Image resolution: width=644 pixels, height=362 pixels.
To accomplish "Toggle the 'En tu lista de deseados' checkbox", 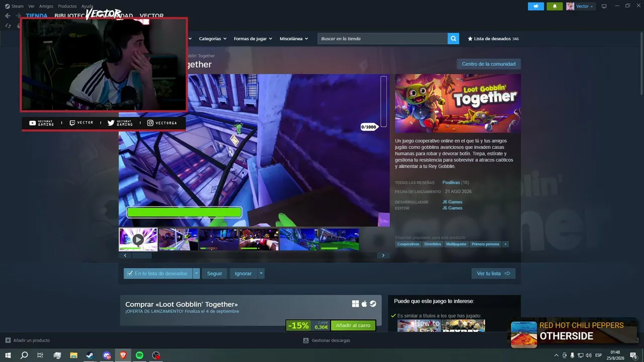I will tap(130, 274).
